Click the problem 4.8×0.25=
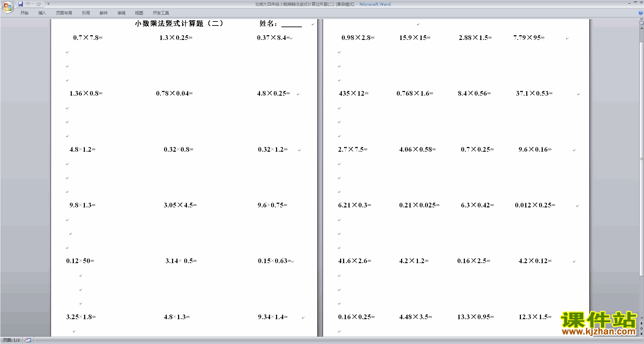644x344 pixels. 273,93
